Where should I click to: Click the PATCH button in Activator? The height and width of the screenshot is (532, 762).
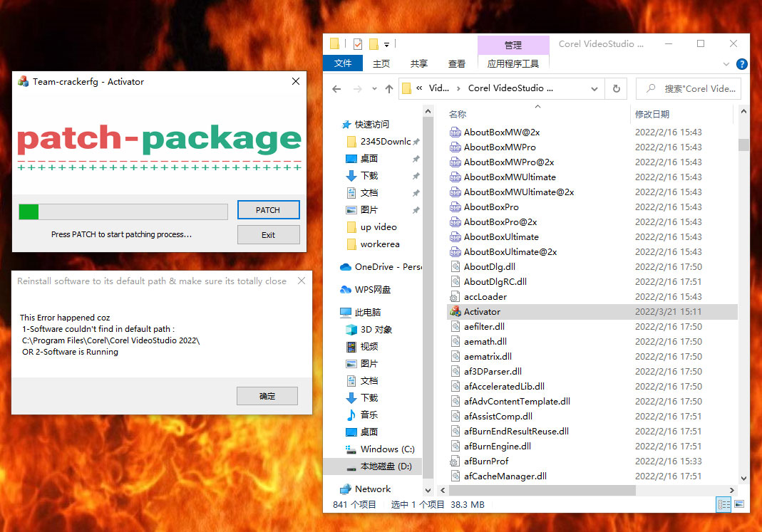click(268, 209)
